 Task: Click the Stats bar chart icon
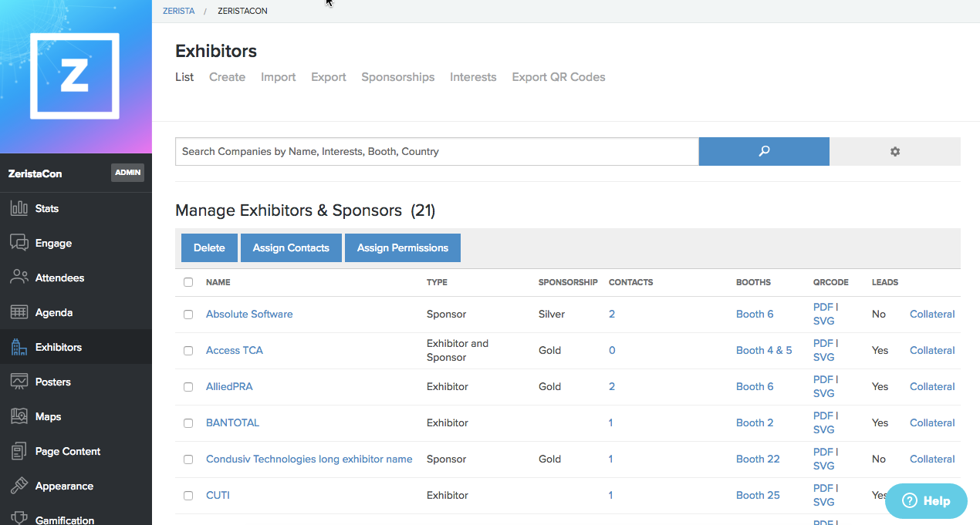pyautogui.click(x=19, y=208)
